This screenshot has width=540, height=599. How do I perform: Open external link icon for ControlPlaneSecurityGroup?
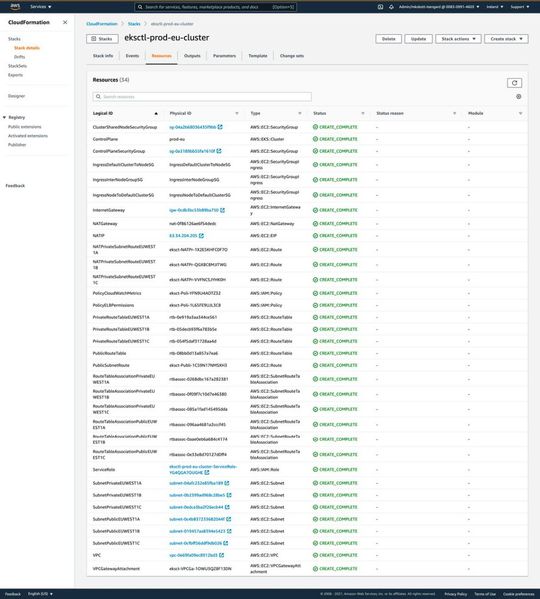point(219,151)
